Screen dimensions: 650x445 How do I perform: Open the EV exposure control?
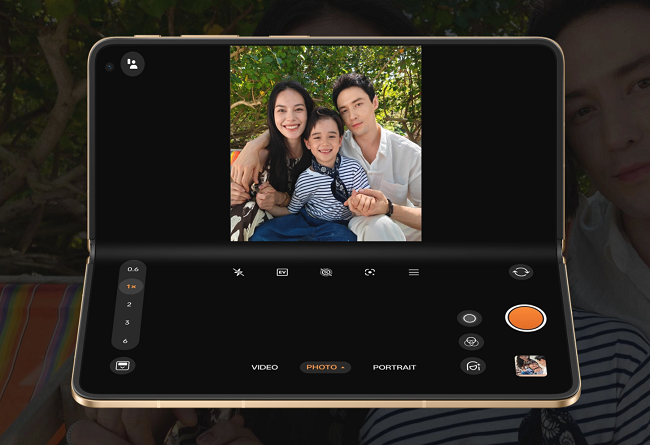282,272
